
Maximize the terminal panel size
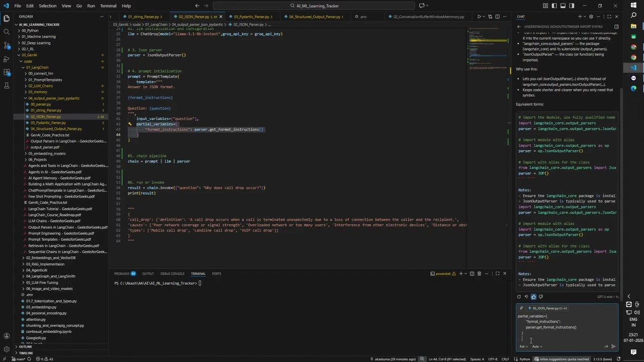497,274
